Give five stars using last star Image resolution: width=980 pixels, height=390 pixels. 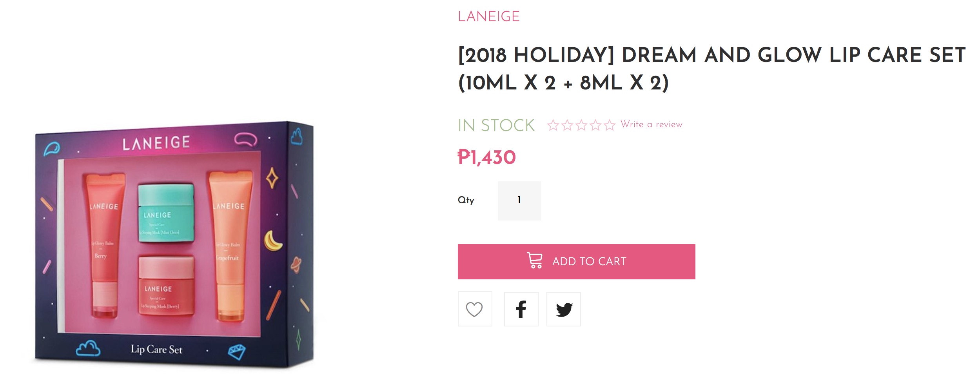point(610,125)
